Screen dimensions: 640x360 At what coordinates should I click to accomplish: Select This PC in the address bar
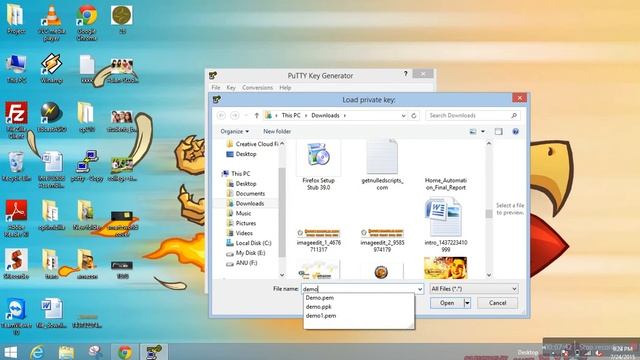point(291,116)
